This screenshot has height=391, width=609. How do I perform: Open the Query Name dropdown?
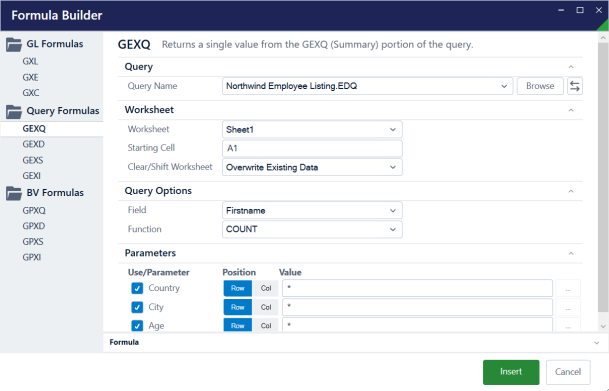click(x=367, y=86)
